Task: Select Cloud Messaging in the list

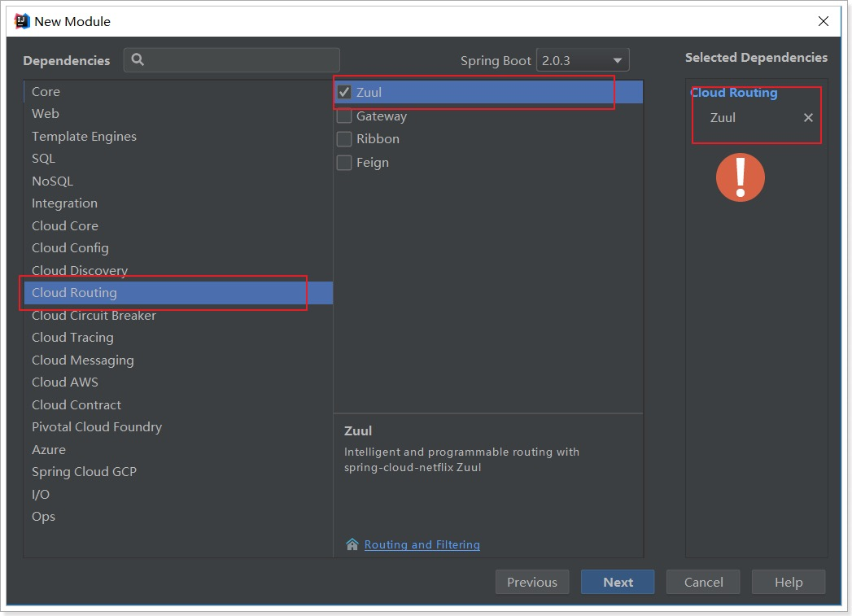Action: [178, 360]
